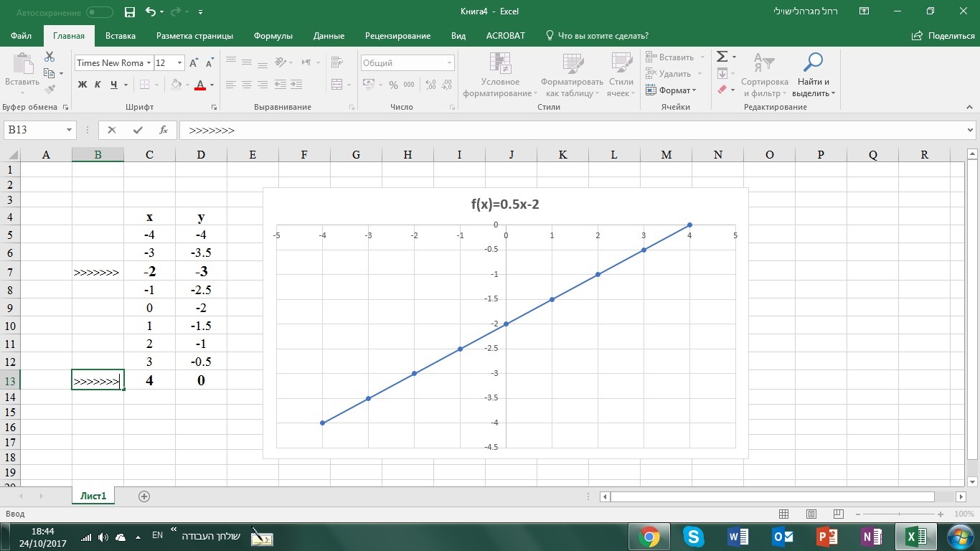
Task: Open the font size dropdown
Action: click(179, 63)
